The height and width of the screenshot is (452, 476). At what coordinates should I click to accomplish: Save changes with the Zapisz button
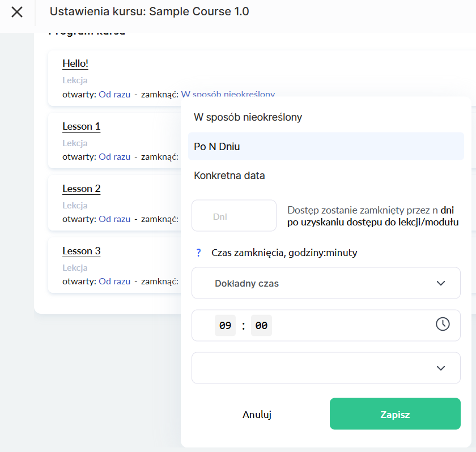(395, 414)
